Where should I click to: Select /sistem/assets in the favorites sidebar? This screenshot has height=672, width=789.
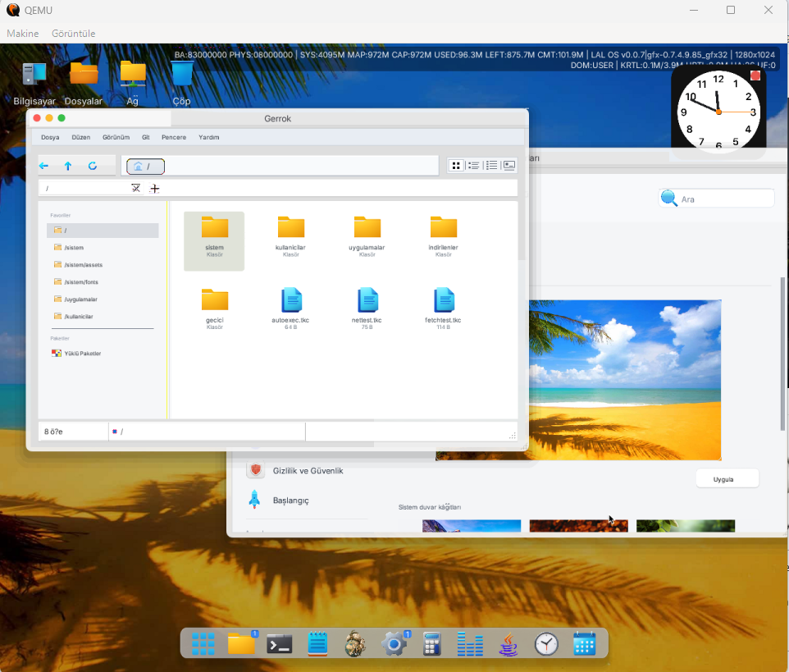[103, 265]
